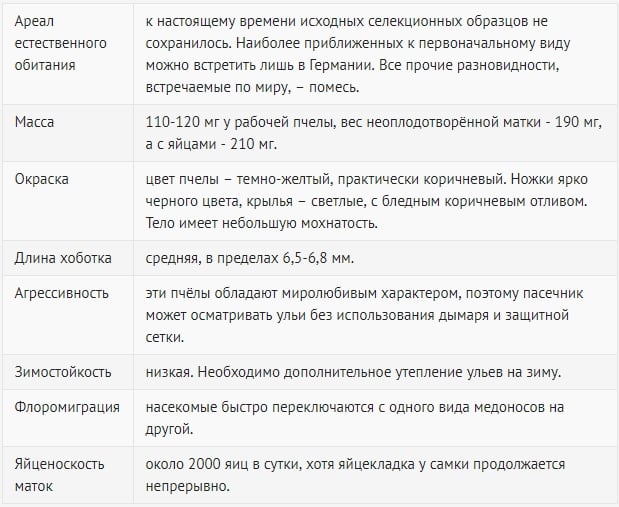Select the 'Масса' row header cell
The image size is (619, 507).
click(34, 122)
